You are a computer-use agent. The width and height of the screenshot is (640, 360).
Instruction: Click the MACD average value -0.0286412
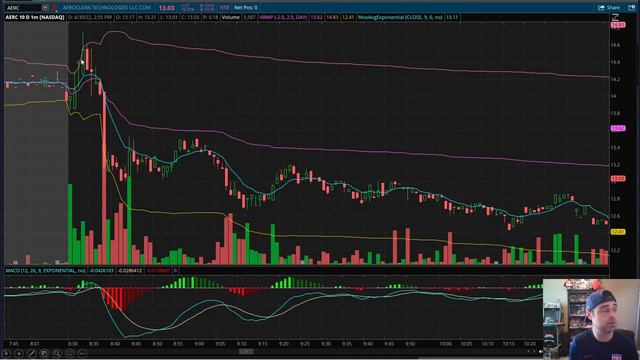pos(130,271)
